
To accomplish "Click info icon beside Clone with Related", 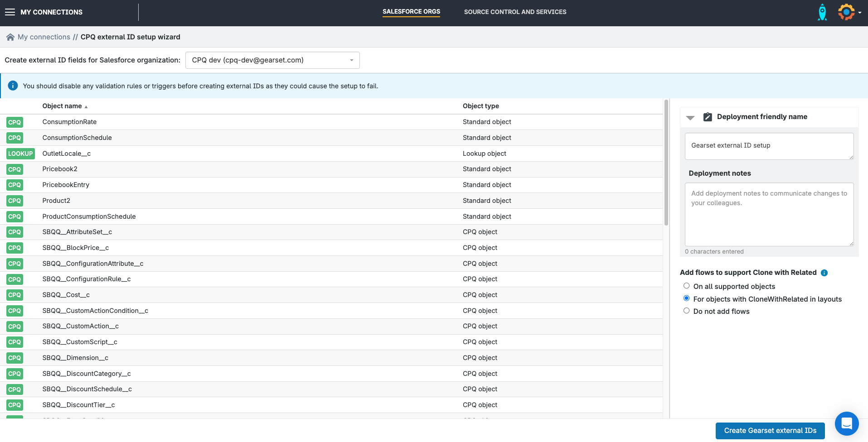I will (824, 273).
